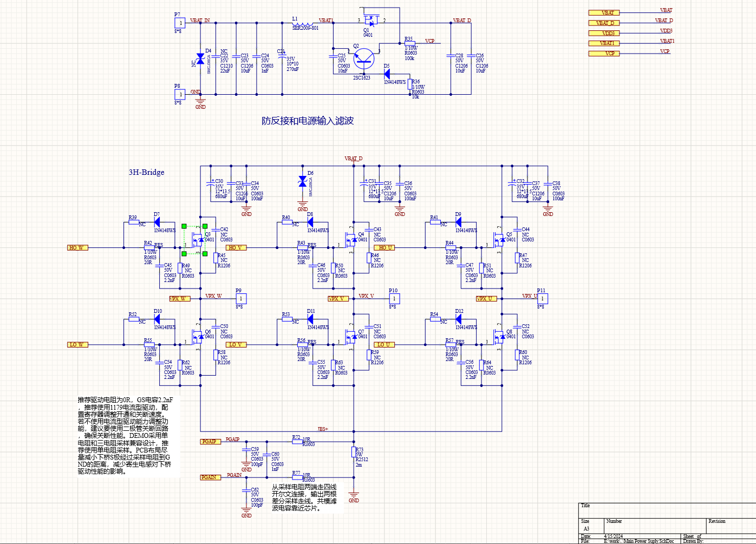
Task: Click the PGAIN port
Action: tap(210, 477)
